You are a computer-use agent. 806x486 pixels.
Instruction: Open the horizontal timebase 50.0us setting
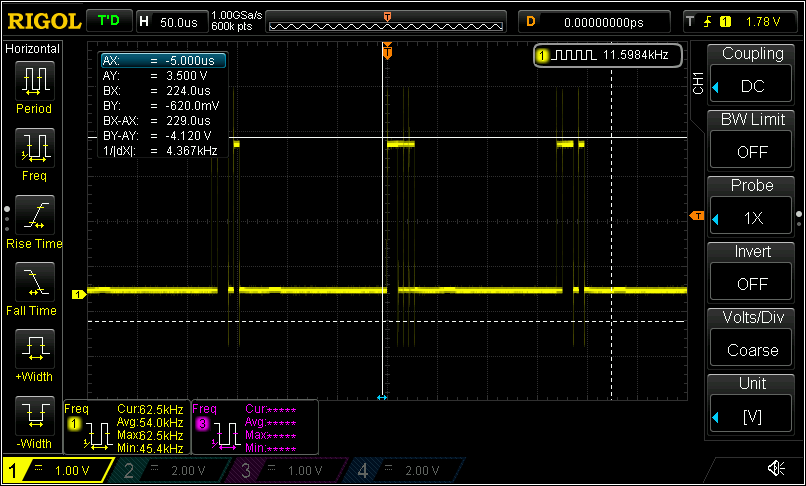coord(172,22)
